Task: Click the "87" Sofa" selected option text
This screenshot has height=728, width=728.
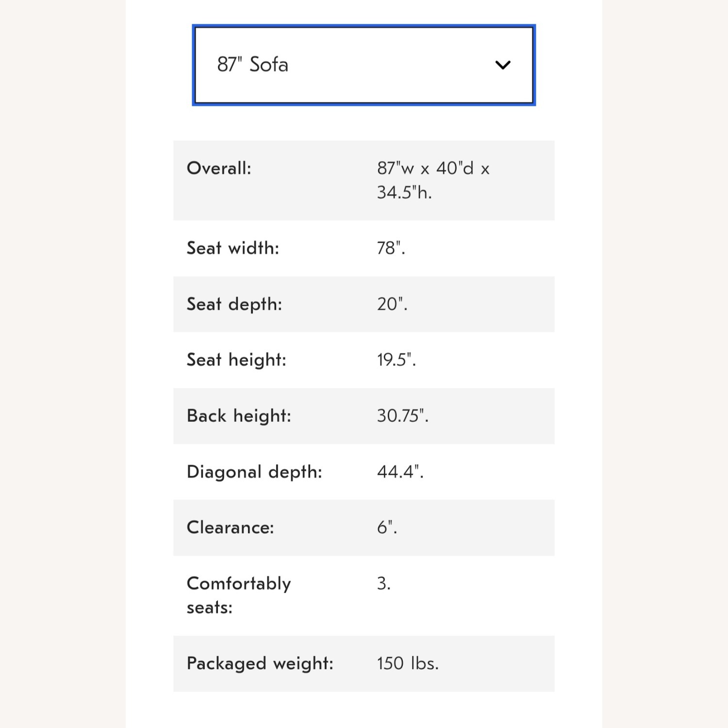Action: [252, 65]
